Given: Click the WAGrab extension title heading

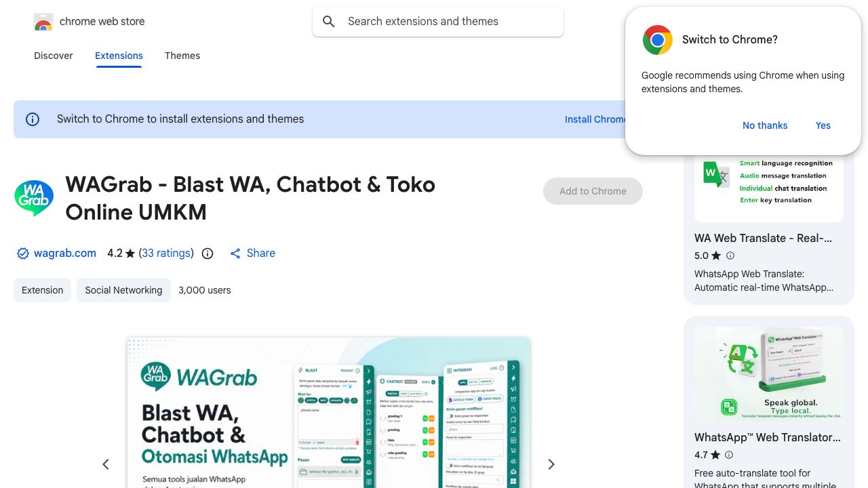Looking at the screenshot, I should pyautogui.click(x=250, y=198).
